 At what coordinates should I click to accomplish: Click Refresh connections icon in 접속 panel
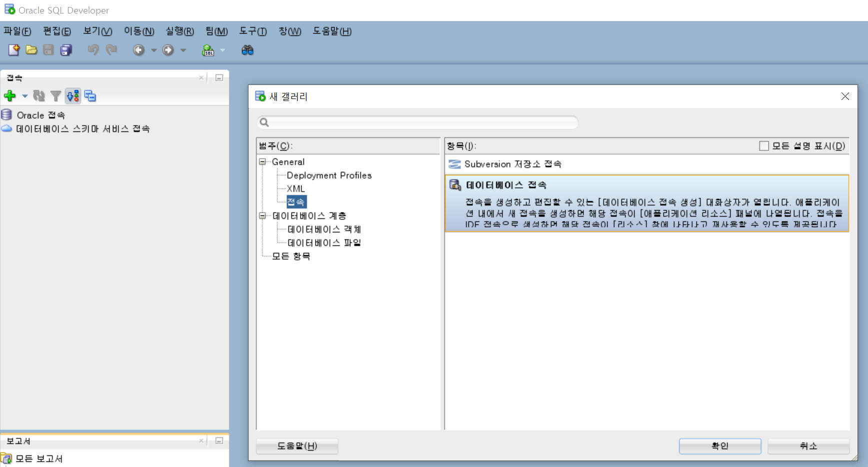click(x=39, y=95)
